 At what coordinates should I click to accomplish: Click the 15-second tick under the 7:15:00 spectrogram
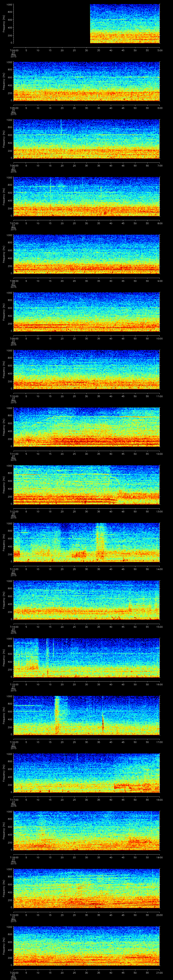pos(50,684)
